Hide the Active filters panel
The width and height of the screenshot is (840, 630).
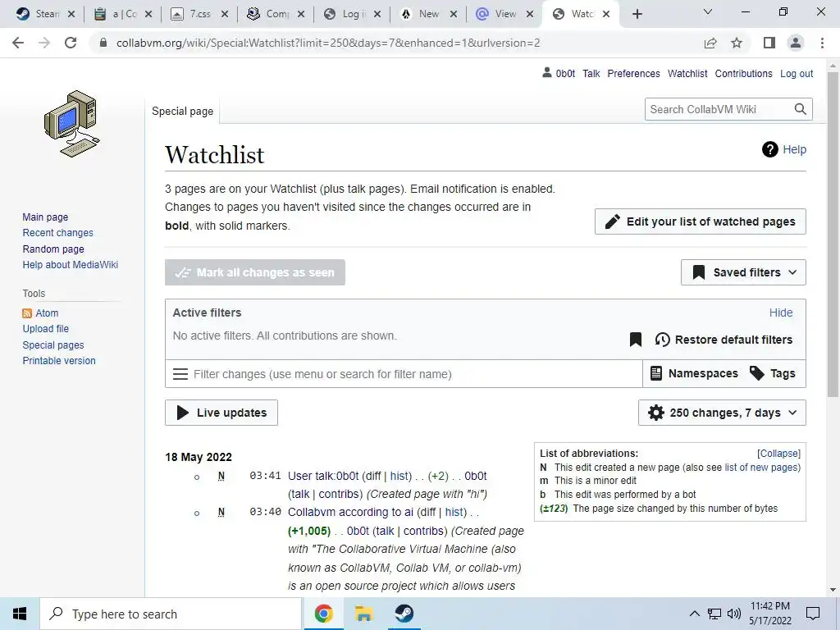click(781, 313)
